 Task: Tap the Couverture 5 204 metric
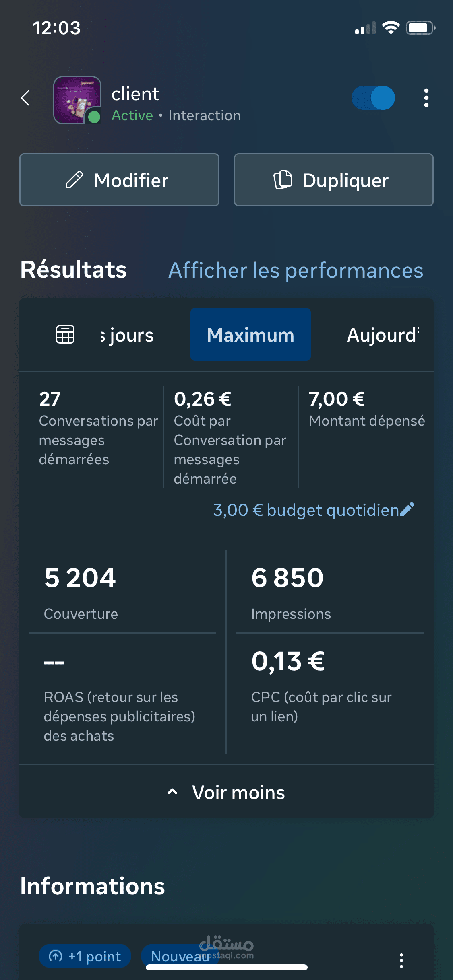[122, 592]
